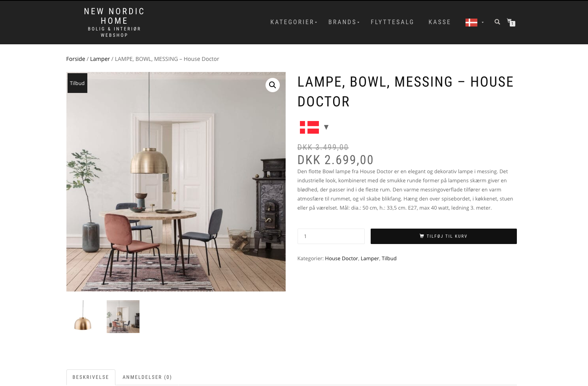This screenshot has width=588, height=386.
Task: Go to Flyttesalg menu item
Action: point(392,22)
